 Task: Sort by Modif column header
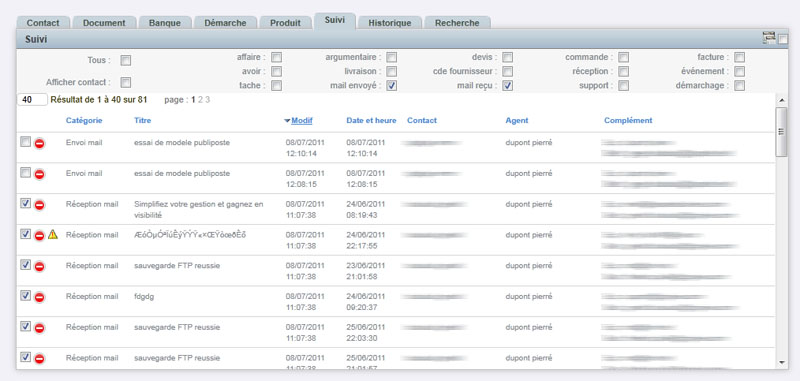pos(302,121)
